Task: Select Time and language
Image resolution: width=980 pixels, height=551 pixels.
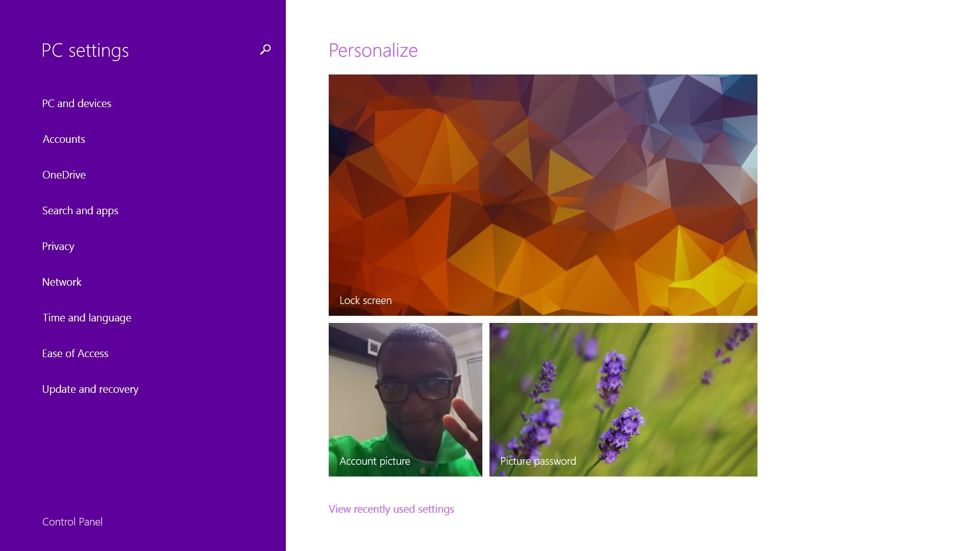Action: click(x=87, y=317)
